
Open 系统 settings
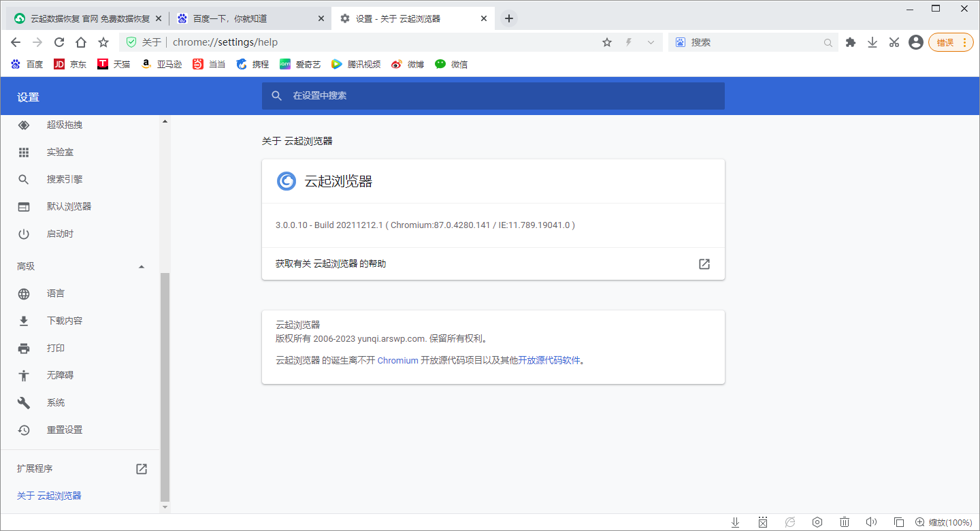click(x=80, y=403)
